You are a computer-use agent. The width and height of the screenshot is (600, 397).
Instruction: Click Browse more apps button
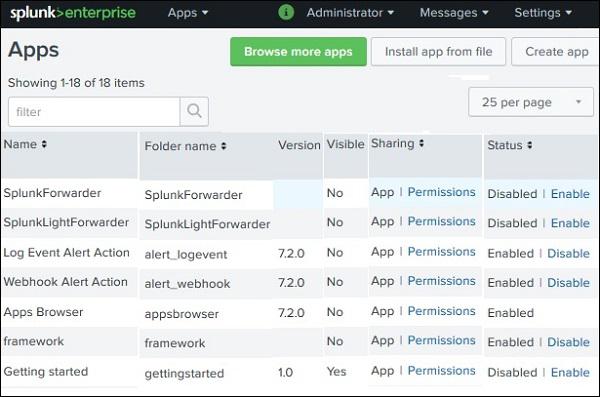coord(298,52)
